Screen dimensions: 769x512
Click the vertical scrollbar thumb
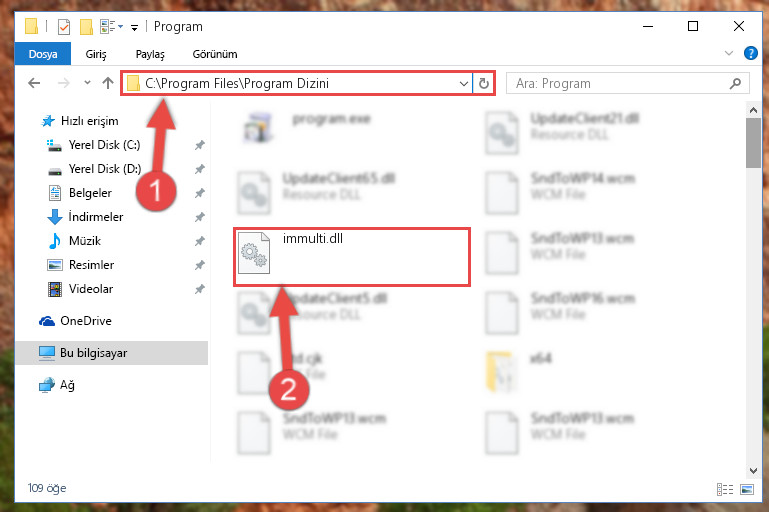click(753, 143)
